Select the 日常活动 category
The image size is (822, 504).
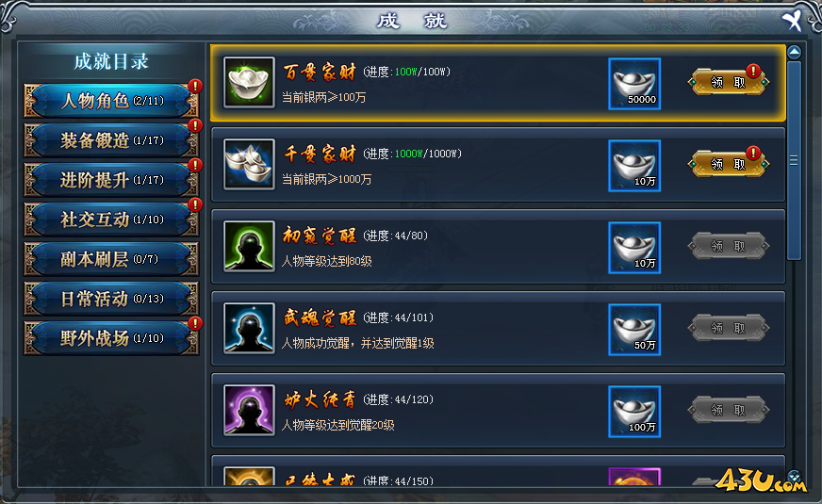(111, 299)
